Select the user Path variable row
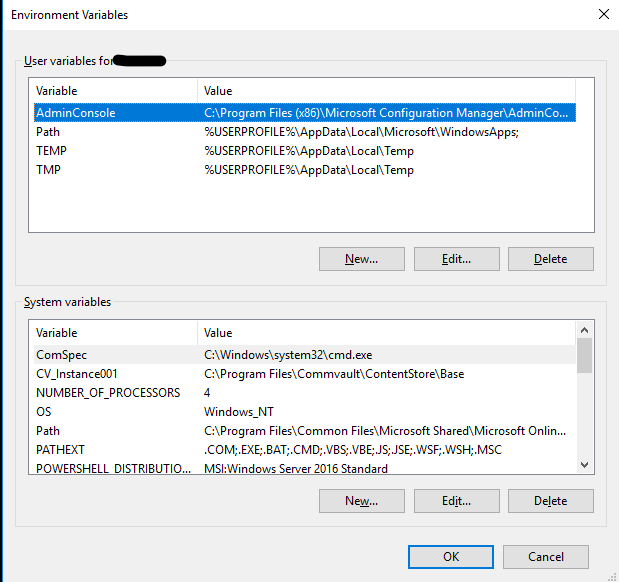Screen dimensions: 619x582 click(305, 132)
